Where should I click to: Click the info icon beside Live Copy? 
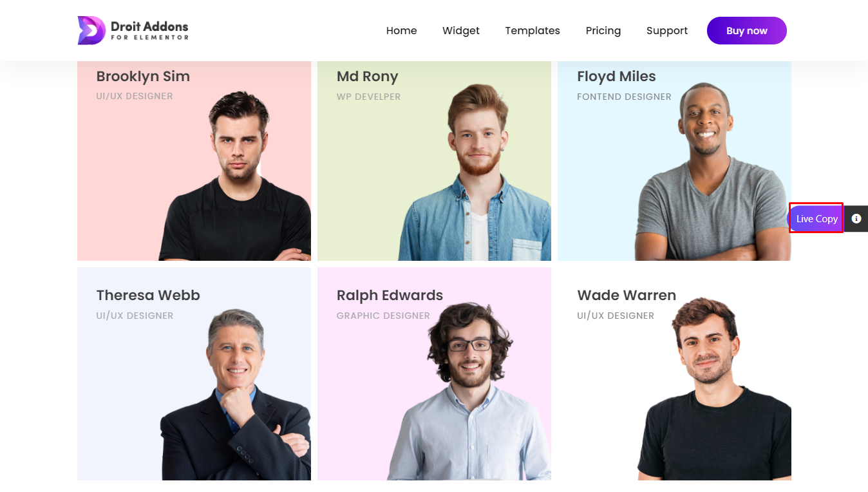coord(856,219)
